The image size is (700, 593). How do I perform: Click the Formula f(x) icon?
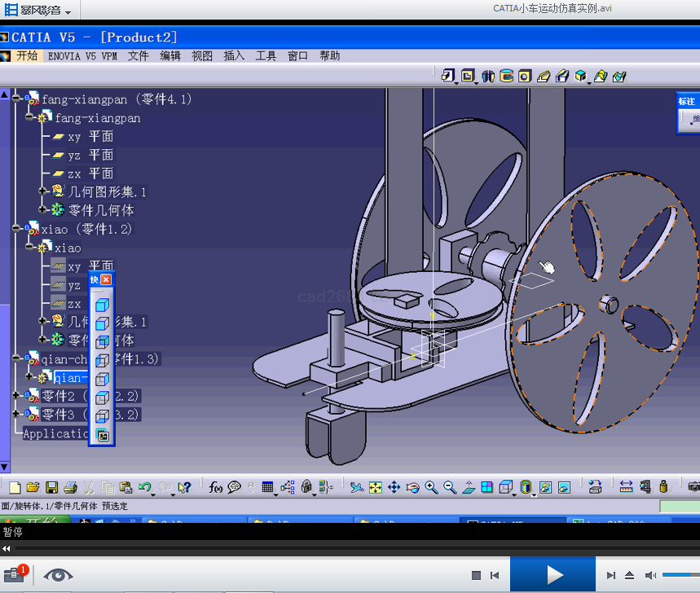point(216,487)
